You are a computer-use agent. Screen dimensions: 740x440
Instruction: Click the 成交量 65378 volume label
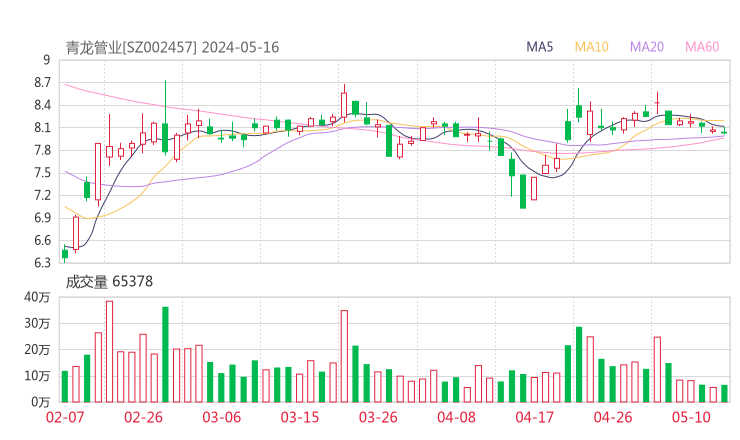pyautogui.click(x=109, y=282)
